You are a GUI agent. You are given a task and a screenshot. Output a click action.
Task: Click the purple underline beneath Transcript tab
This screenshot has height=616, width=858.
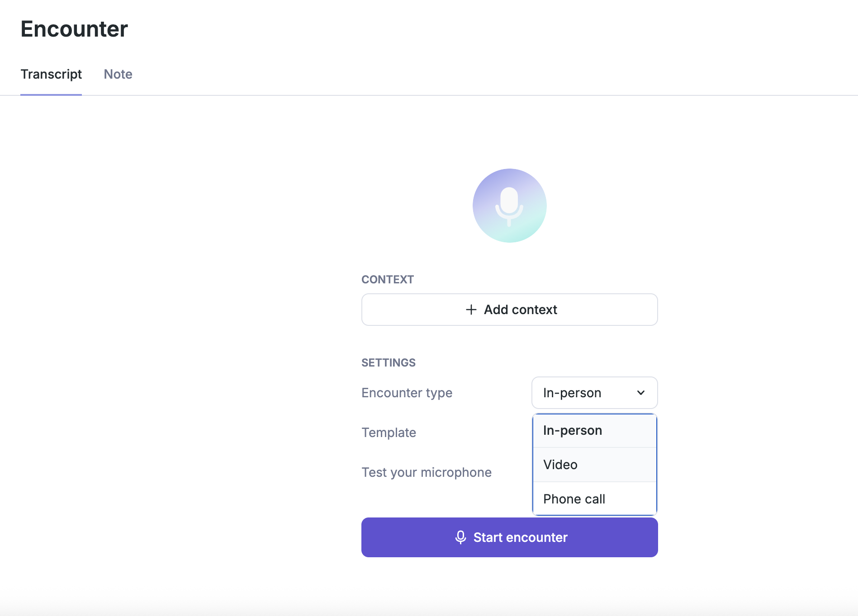[x=51, y=95]
